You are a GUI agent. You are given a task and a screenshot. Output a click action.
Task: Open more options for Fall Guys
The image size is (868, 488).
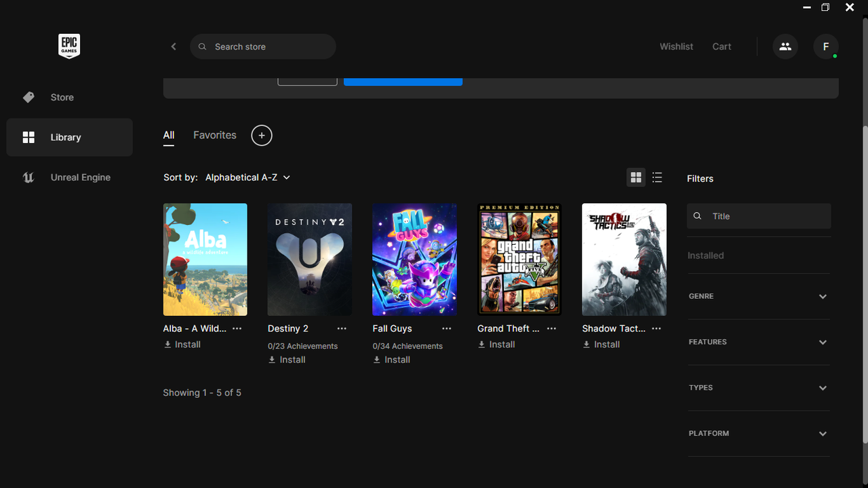click(446, 329)
